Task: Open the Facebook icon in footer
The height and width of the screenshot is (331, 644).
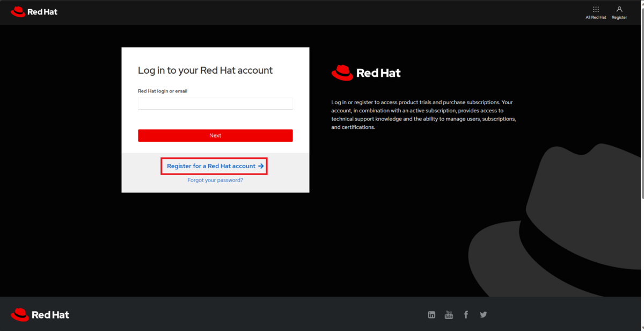Action: (x=466, y=315)
